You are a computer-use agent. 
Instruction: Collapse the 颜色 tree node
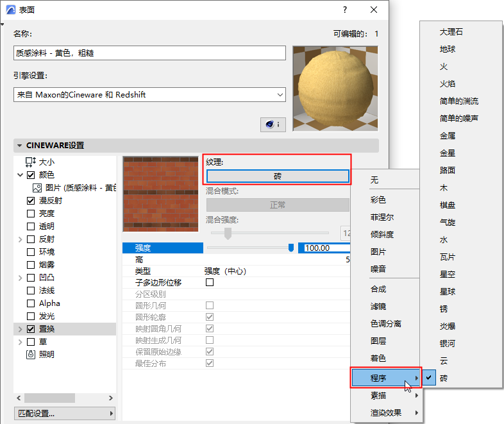(21, 175)
